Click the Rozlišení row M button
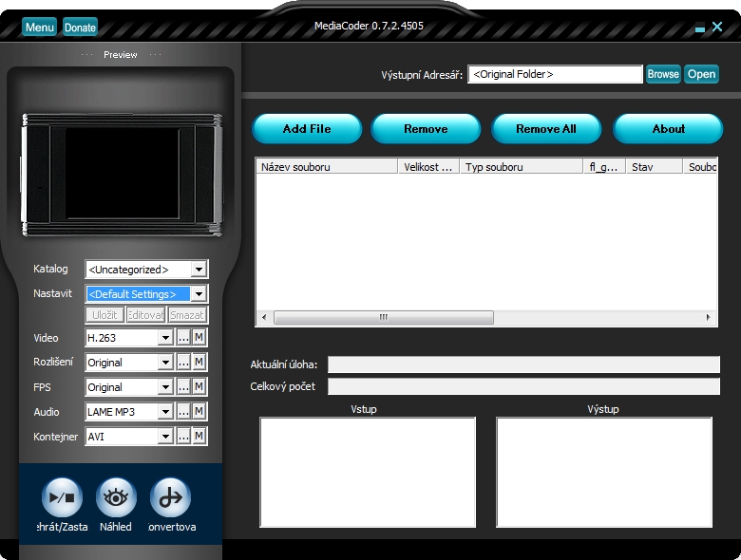Screen dimensions: 741x560 pyautogui.click(x=199, y=363)
